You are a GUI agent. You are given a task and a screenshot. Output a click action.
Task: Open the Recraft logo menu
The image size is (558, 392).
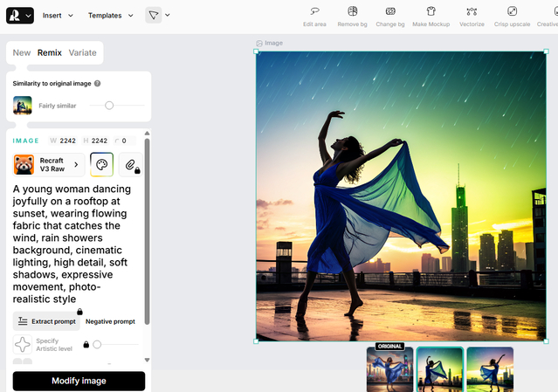(x=17, y=15)
